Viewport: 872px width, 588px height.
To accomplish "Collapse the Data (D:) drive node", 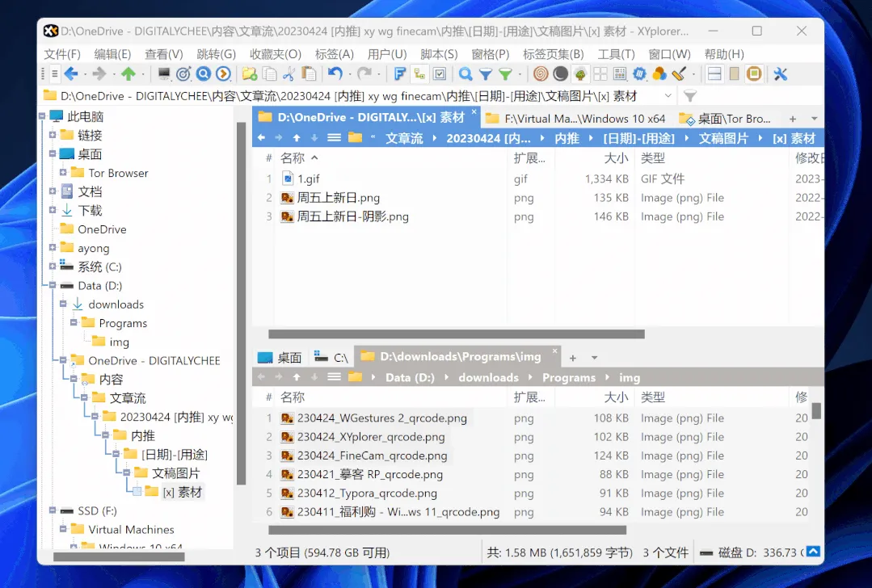I will click(53, 286).
